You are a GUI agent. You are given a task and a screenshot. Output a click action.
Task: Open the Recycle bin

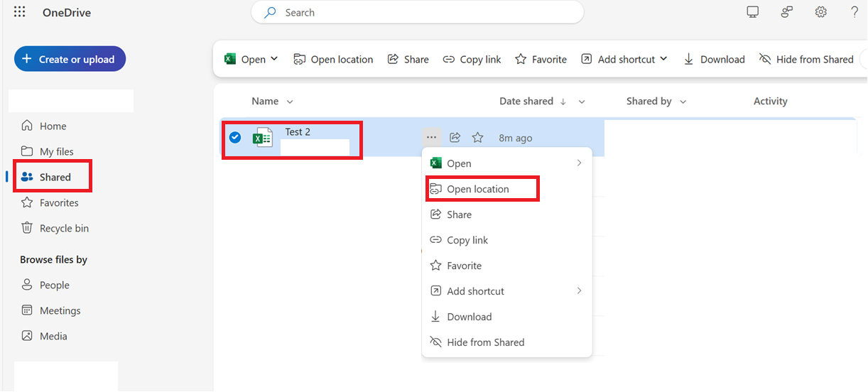[x=55, y=228]
